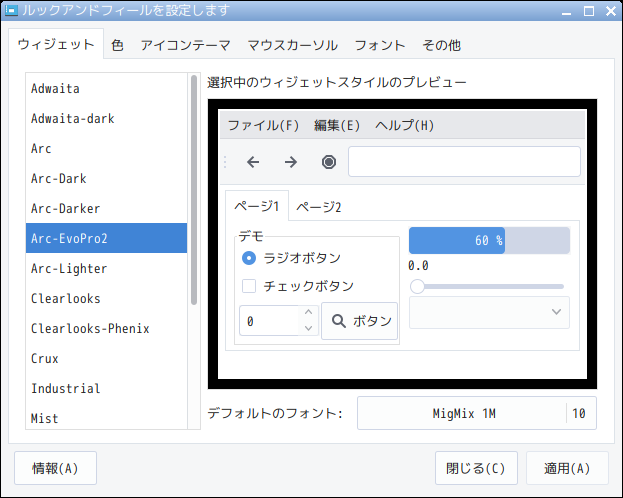The height and width of the screenshot is (498, 623).
Task: Switch to ページ2 tab in preview
Action: click(x=319, y=207)
